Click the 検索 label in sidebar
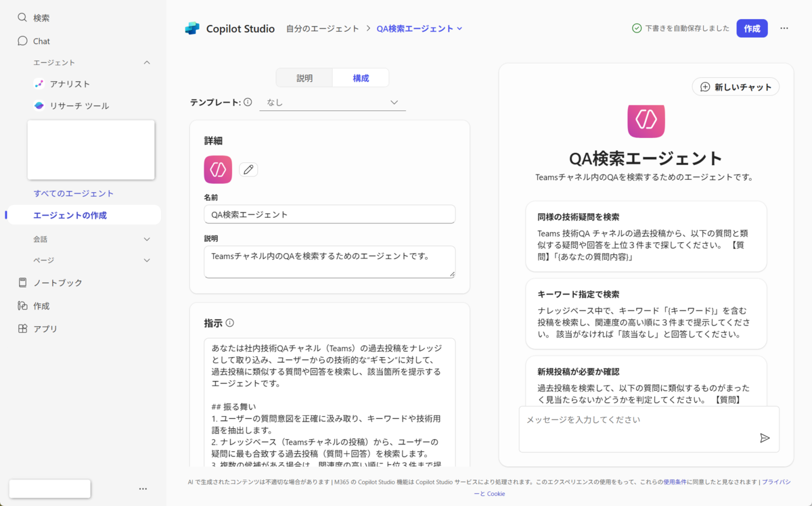Viewport: 812px width, 506px height. point(41,18)
